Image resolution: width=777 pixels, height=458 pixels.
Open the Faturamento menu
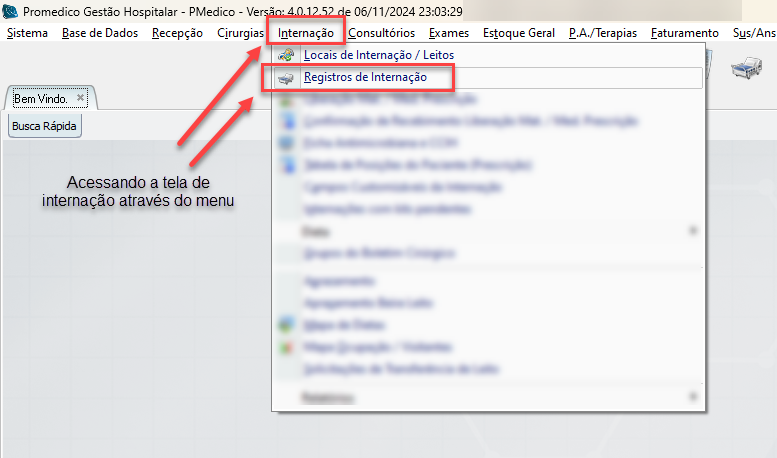[x=684, y=33]
